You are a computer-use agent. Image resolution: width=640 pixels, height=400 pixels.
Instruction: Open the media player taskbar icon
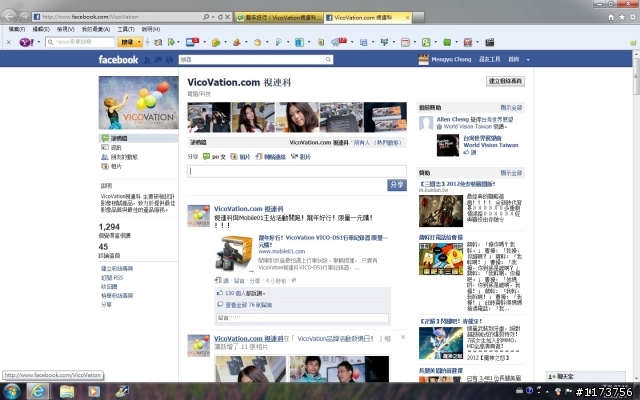pyautogui.click(x=93, y=391)
